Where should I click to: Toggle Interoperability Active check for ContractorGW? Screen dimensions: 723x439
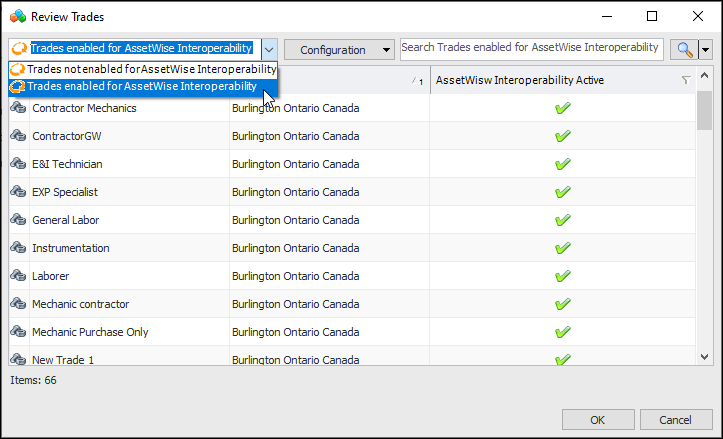pos(562,136)
